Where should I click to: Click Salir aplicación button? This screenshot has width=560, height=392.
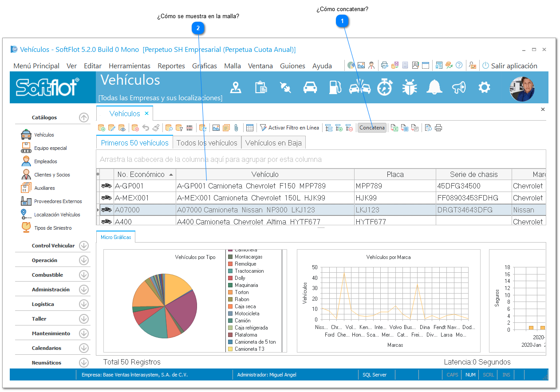pyautogui.click(x=510, y=66)
